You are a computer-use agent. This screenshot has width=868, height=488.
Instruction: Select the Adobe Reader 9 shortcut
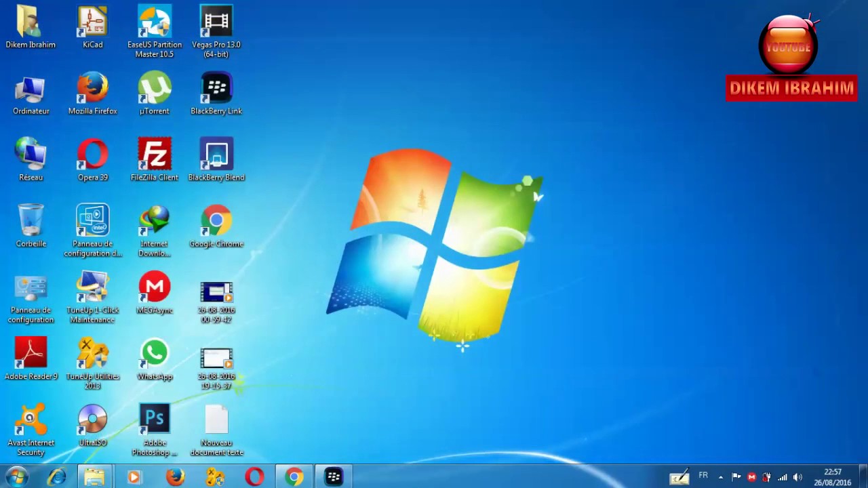(31, 359)
